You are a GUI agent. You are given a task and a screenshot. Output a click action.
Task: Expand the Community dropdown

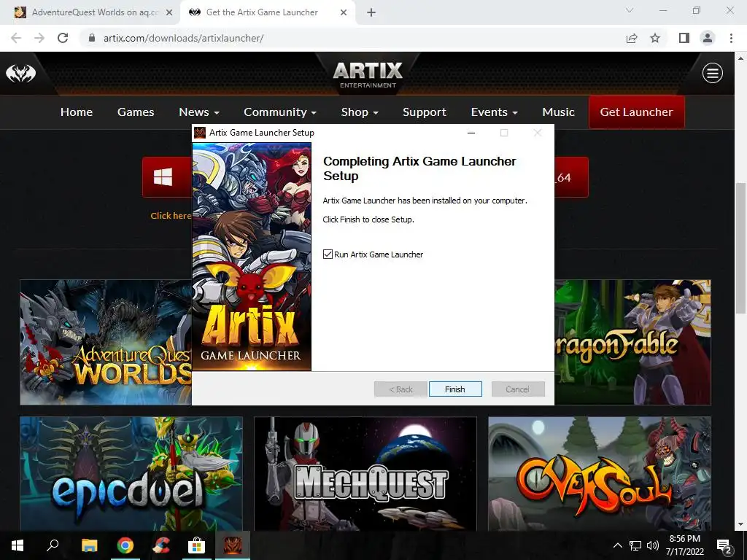tap(280, 112)
